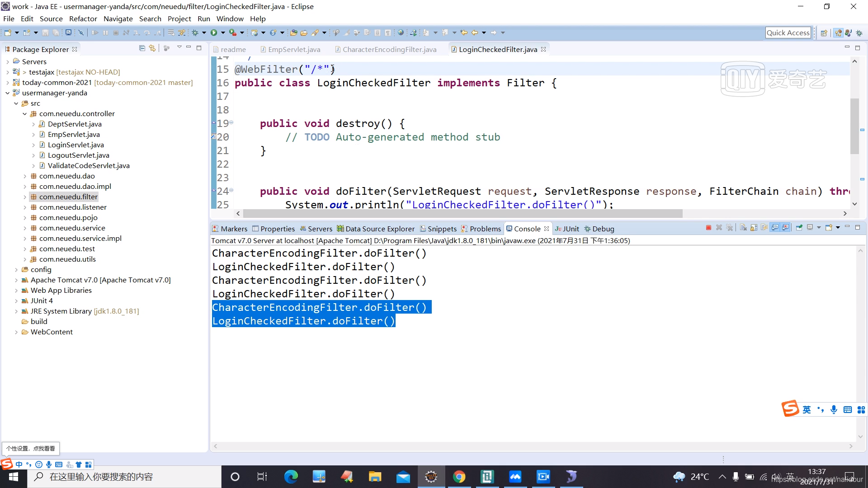Click the editor vertical scrollbar thumb

coord(854,126)
